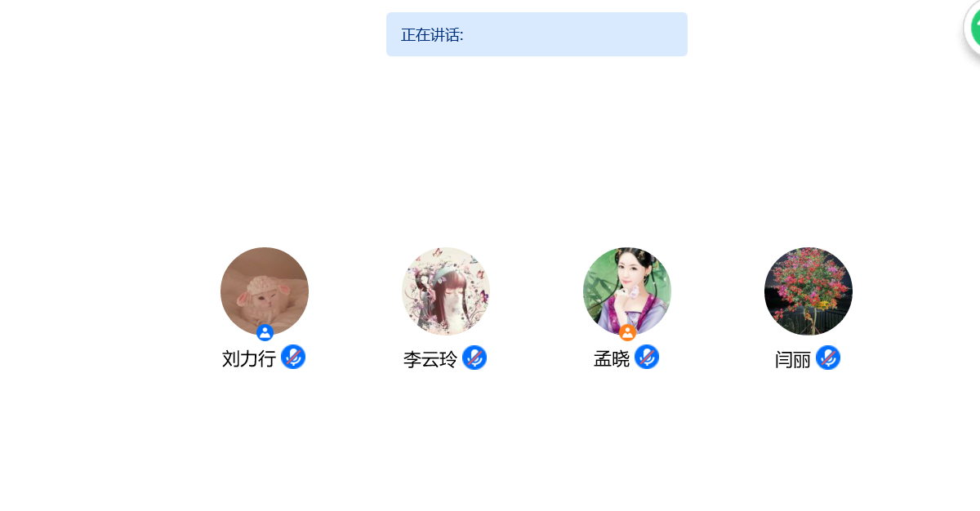This screenshot has height=511, width=980.
Task: Click the blue person badge under 刘力行's avatar
Action: [x=265, y=332]
